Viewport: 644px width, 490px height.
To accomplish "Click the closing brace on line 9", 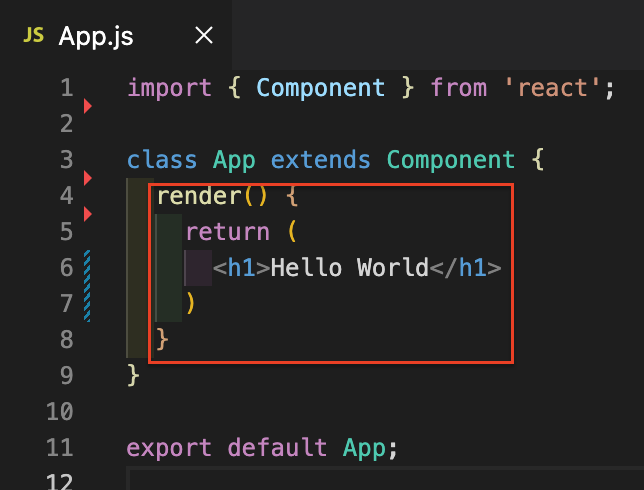I will pyautogui.click(x=133, y=375).
